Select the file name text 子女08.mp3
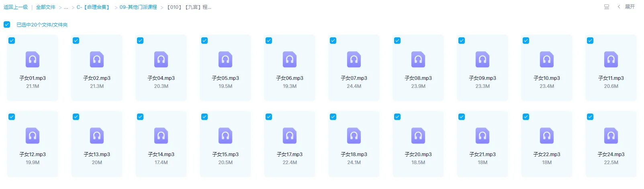This screenshot has height=189, width=644. point(418,78)
